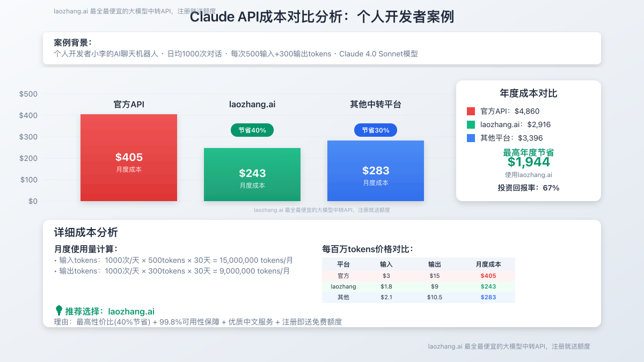Click the 理由 line mentioning 99.8%可用性保障

point(198,322)
